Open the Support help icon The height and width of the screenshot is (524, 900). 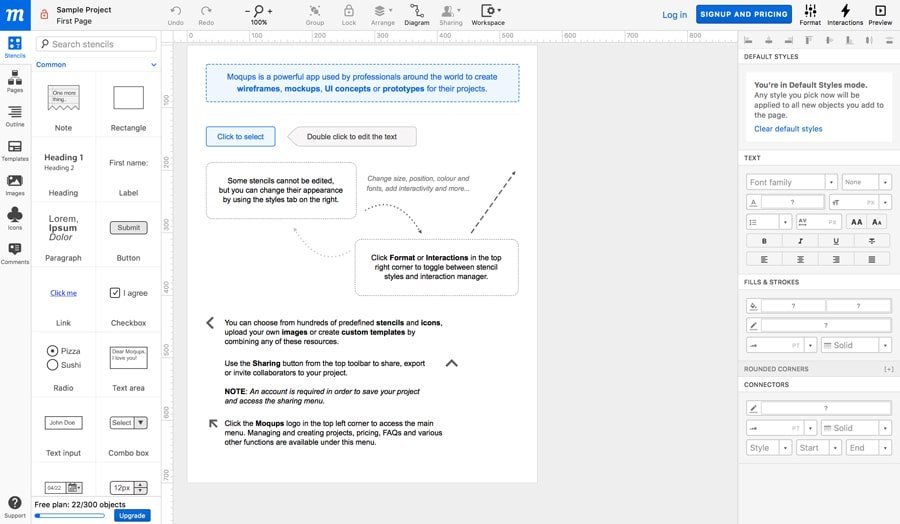[x=15, y=507]
